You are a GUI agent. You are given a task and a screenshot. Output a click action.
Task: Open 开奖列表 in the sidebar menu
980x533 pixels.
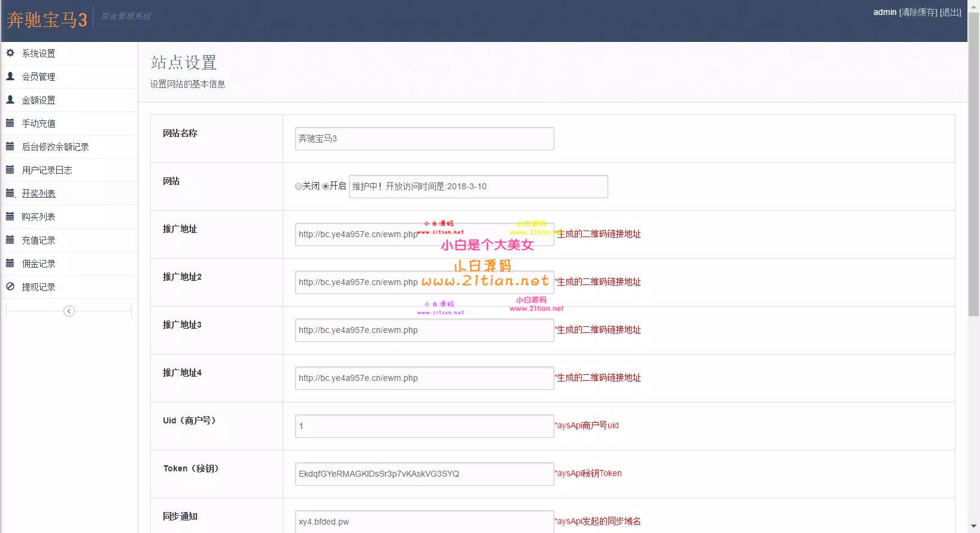tap(38, 193)
